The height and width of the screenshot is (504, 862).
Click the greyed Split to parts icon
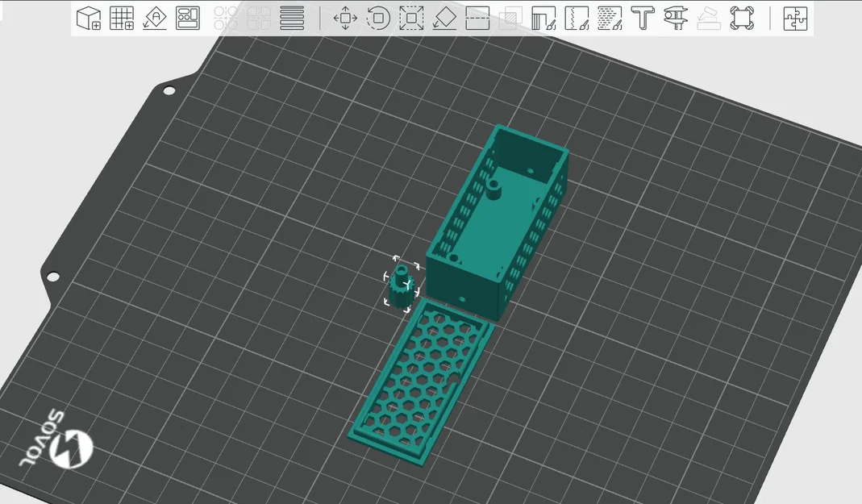(259, 18)
